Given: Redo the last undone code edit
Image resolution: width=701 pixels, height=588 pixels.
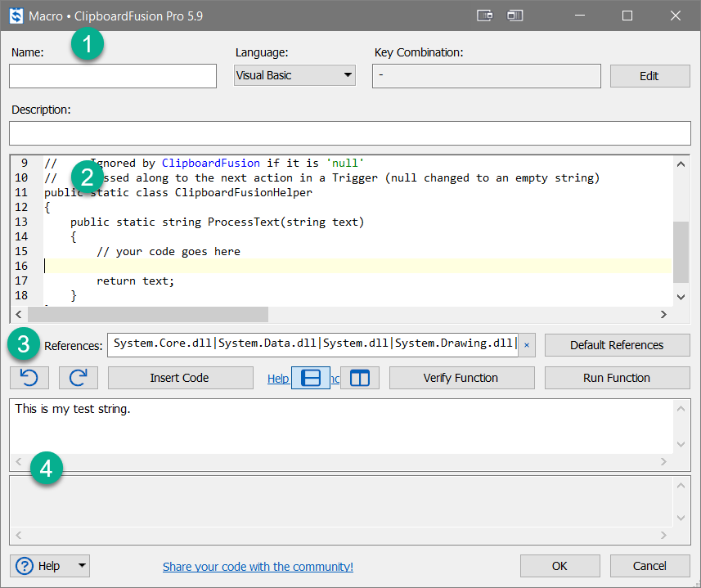Looking at the screenshot, I should (79, 378).
